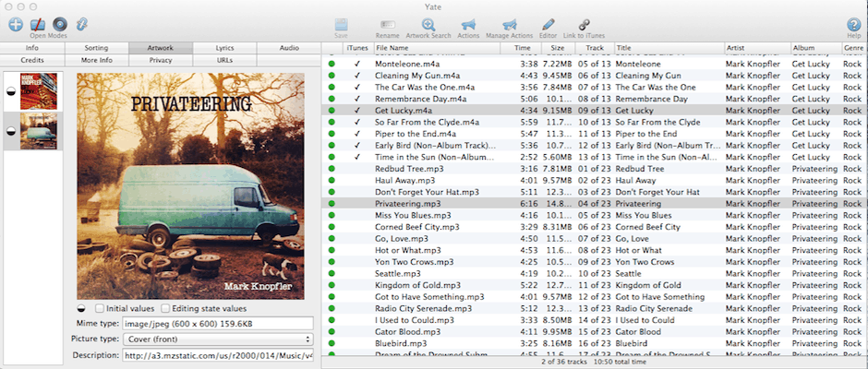
Task: Enable the Initial values checkbox
Action: 100,308
